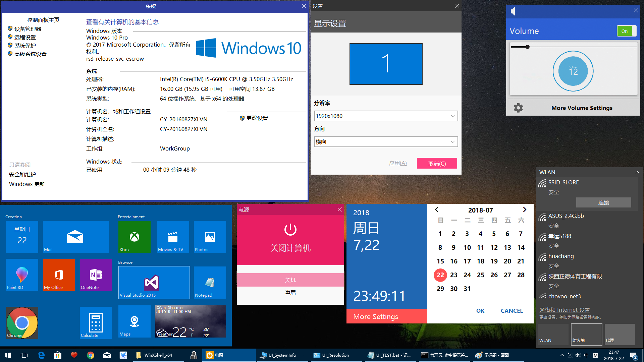Click 连接 for SSID-SLORE network

point(604,202)
